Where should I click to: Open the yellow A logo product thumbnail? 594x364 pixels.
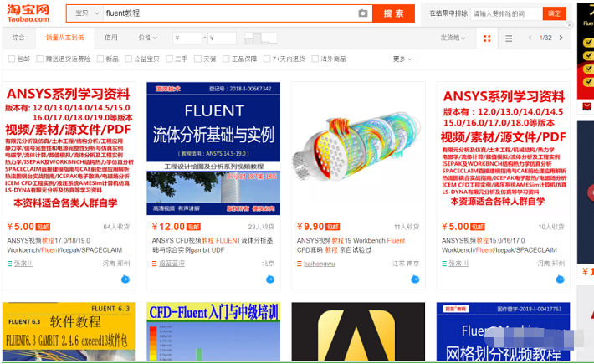coord(358,332)
